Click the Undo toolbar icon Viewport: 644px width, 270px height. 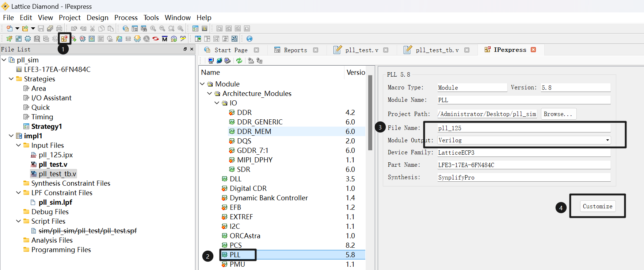click(74, 28)
